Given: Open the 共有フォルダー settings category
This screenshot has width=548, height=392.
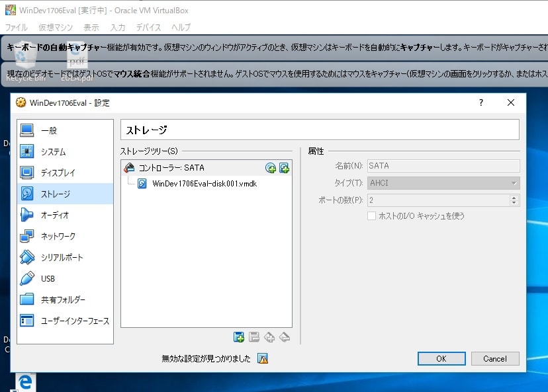Looking at the screenshot, I should click(x=65, y=299).
